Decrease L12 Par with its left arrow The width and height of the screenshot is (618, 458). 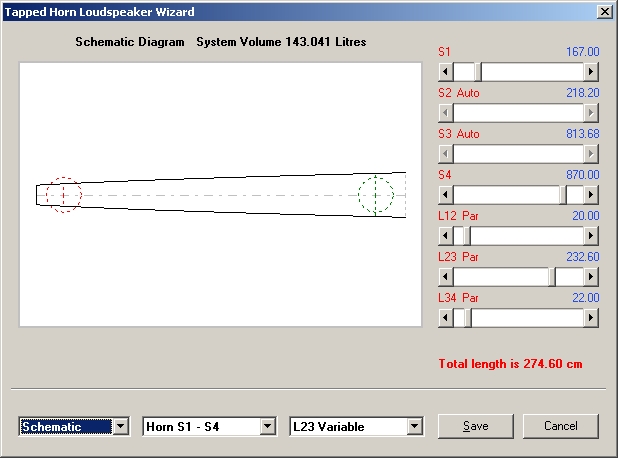446,236
